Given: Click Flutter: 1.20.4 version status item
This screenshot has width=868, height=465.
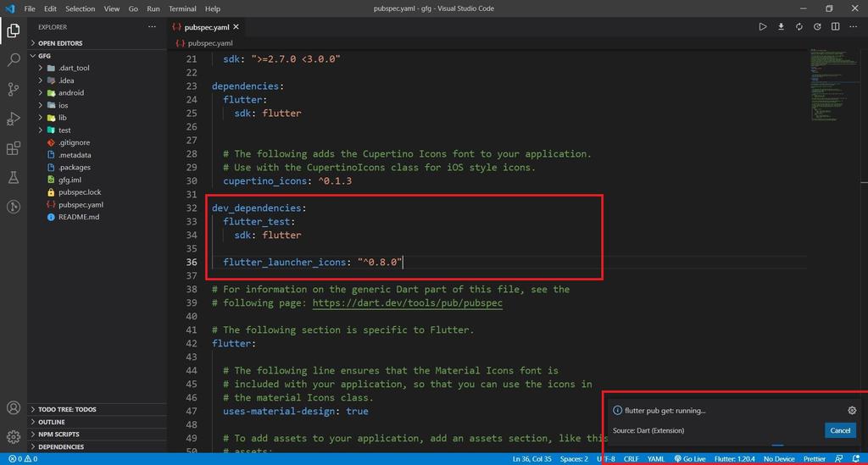Looking at the screenshot, I should (x=735, y=459).
